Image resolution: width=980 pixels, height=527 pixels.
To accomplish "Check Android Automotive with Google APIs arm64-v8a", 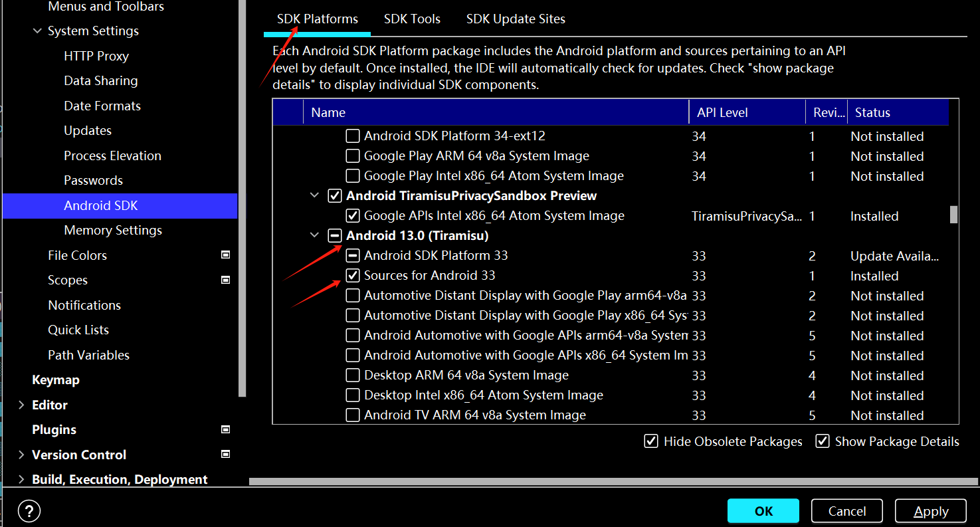I will 353,336.
